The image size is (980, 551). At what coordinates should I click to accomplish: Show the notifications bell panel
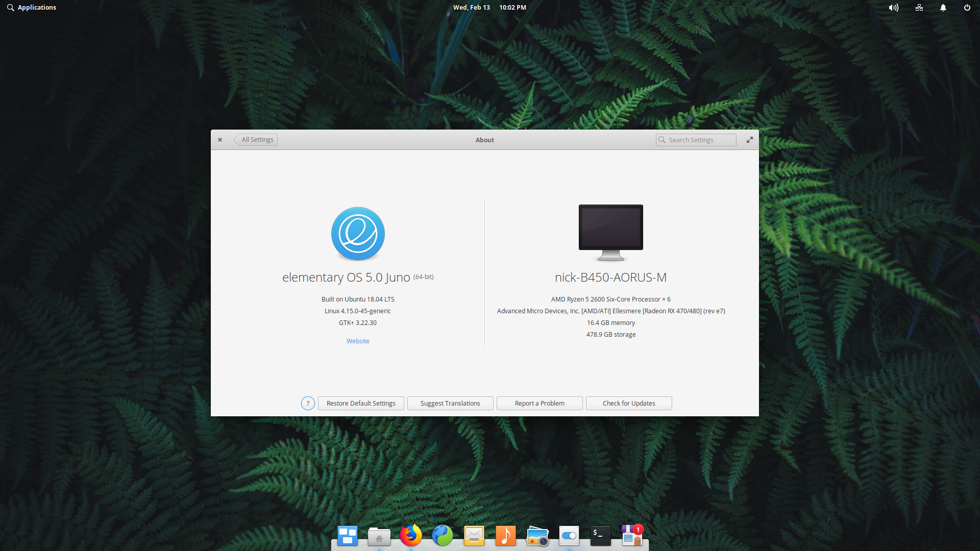pyautogui.click(x=943, y=8)
